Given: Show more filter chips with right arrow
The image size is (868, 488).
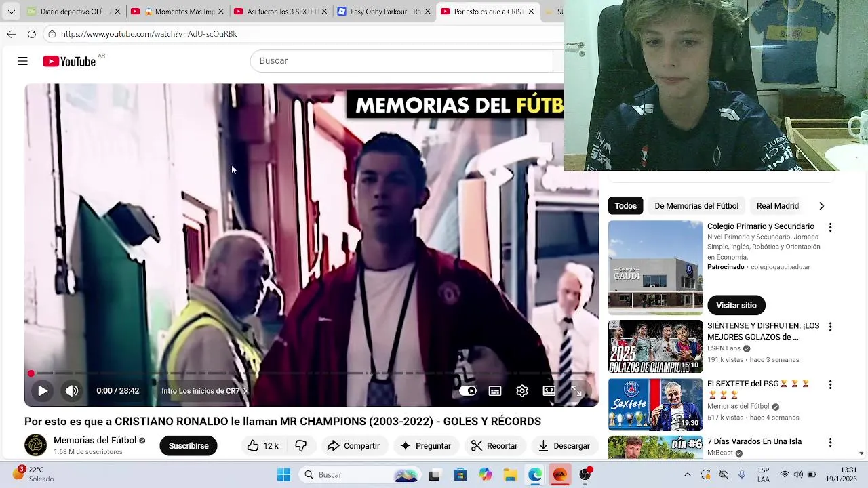Looking at the screenshot, I should point(821,206).
